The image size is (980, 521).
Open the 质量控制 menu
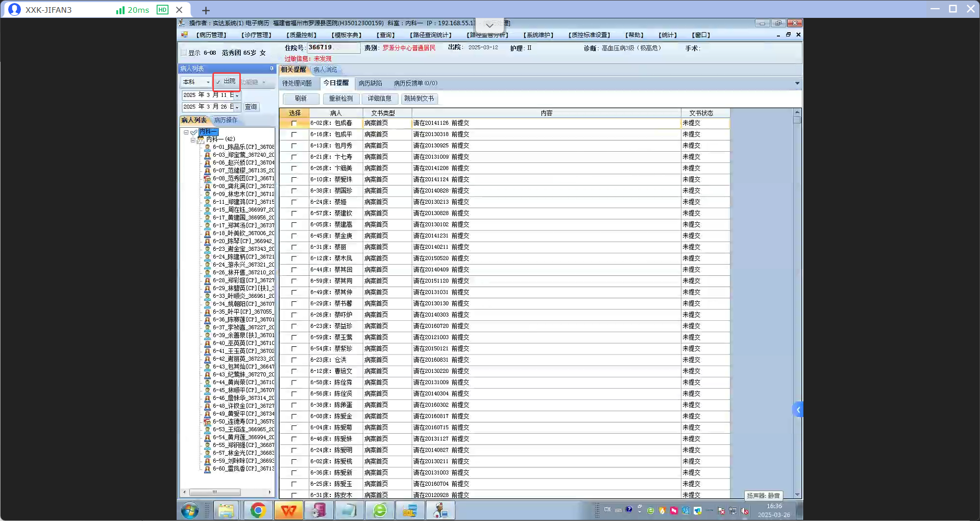(x=301, y=35)
